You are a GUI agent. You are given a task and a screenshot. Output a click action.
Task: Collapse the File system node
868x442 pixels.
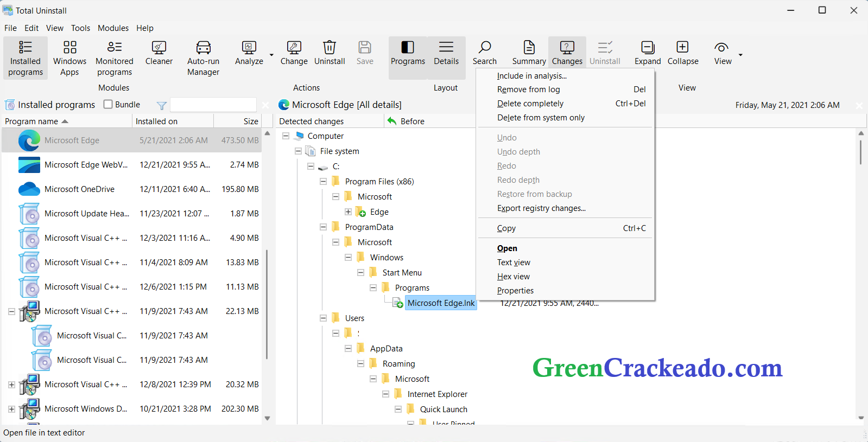[298, 151]
